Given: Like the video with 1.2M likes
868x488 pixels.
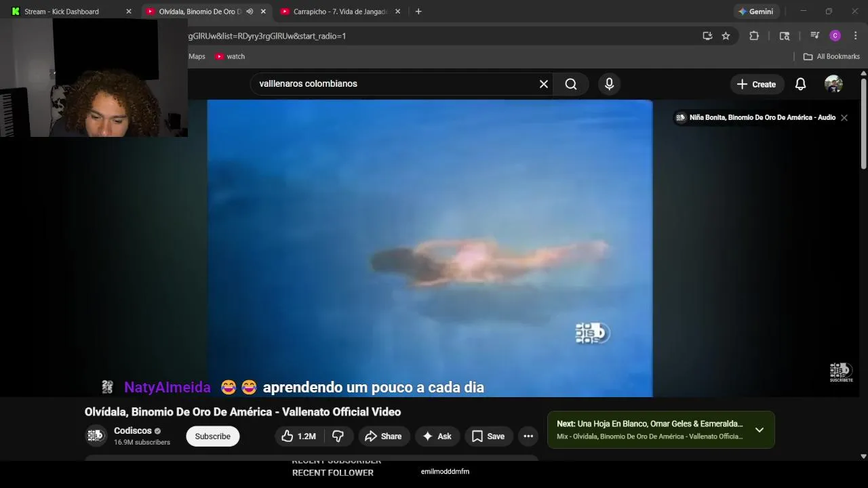Looking at the screenshot, I should (x=299, y=436).
